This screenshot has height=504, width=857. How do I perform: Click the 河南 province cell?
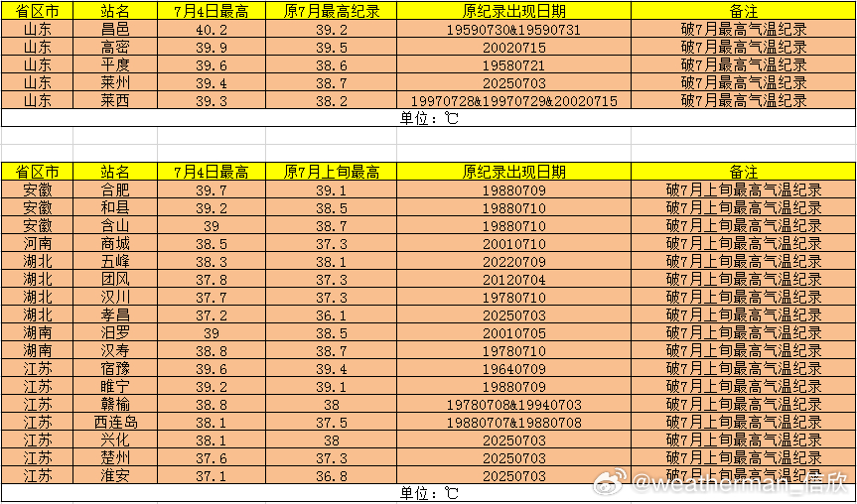pos(37,243)
